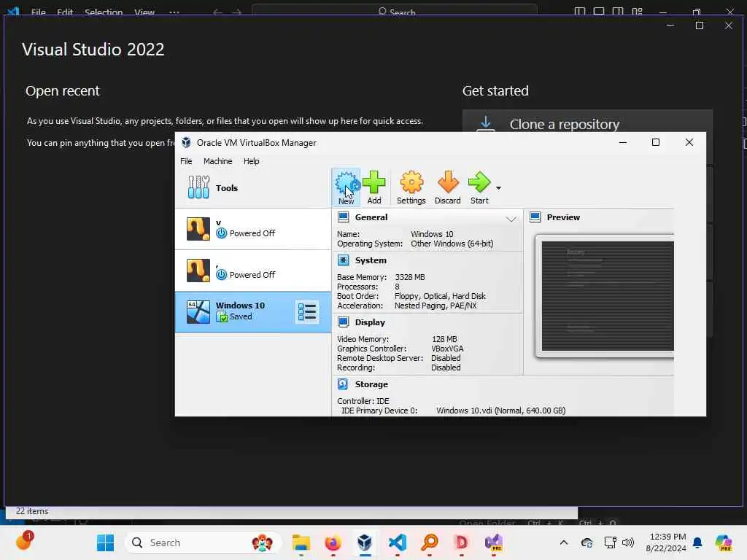Show hidden system tray icons chevron
The height and width of the screenshot is (560, 747).
click(564, 542)
